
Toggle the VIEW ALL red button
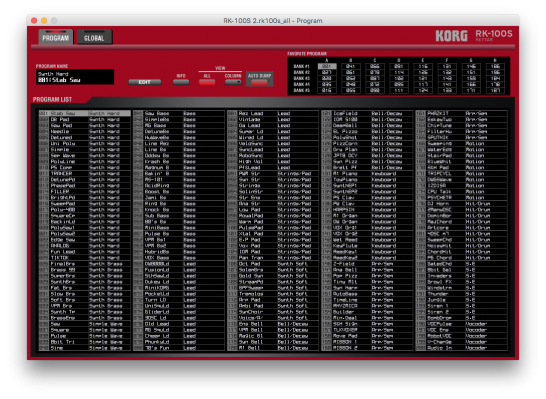pos(207,82)
